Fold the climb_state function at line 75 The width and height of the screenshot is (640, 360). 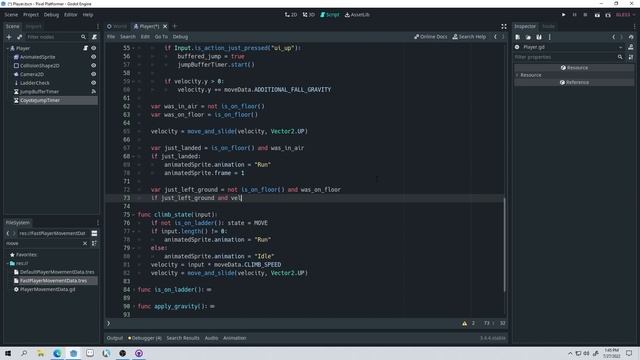[134, 215]
